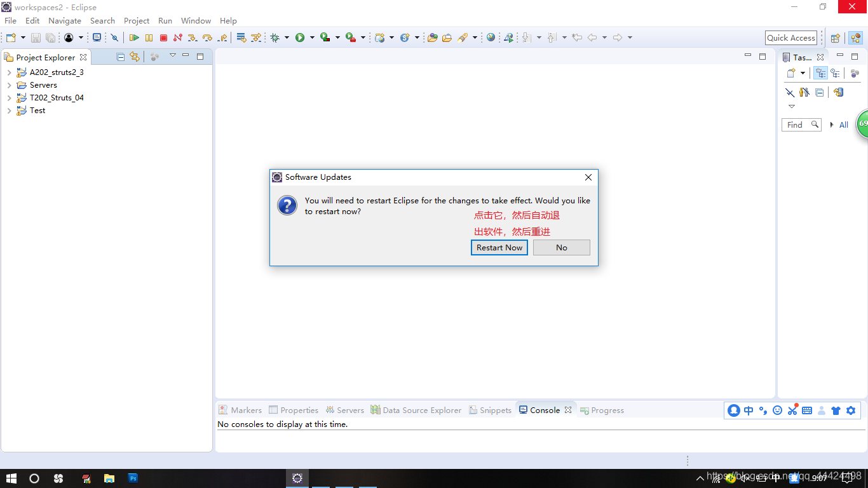Toggle Skip All Breakpoints in toolbar
The height and width of the screenshot is (488, 868).
(114, 37)
